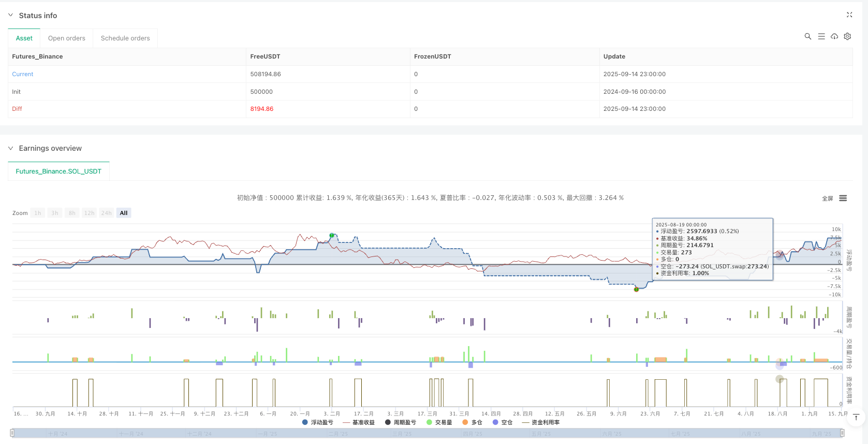Image resolution: width=868 pixels, height=444 pixels.
Task: Collapse the Status info section
Action: (x=10, y=16)
